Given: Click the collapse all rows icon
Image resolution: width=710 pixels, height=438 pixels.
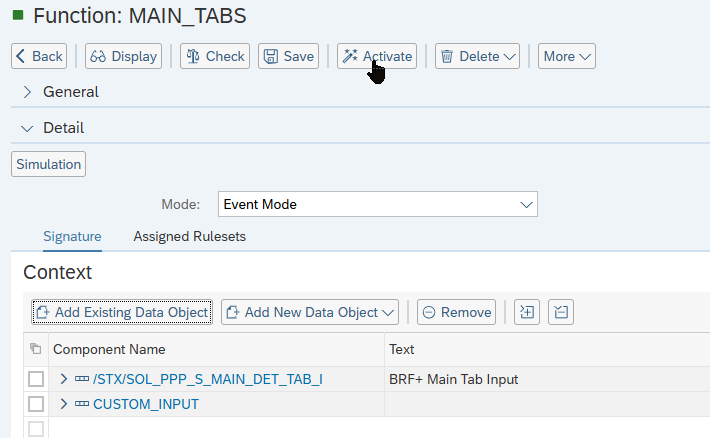Looking at the screenshot, I should [561, 312].
